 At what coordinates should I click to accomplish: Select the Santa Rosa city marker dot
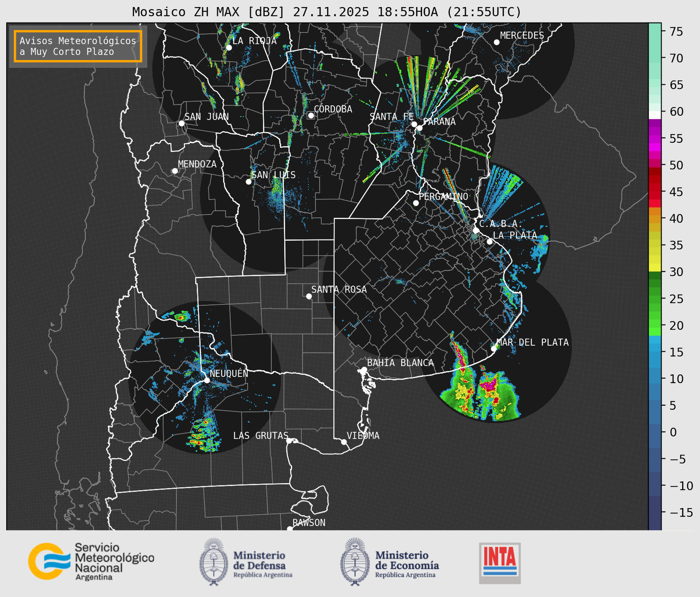[309, 296]
